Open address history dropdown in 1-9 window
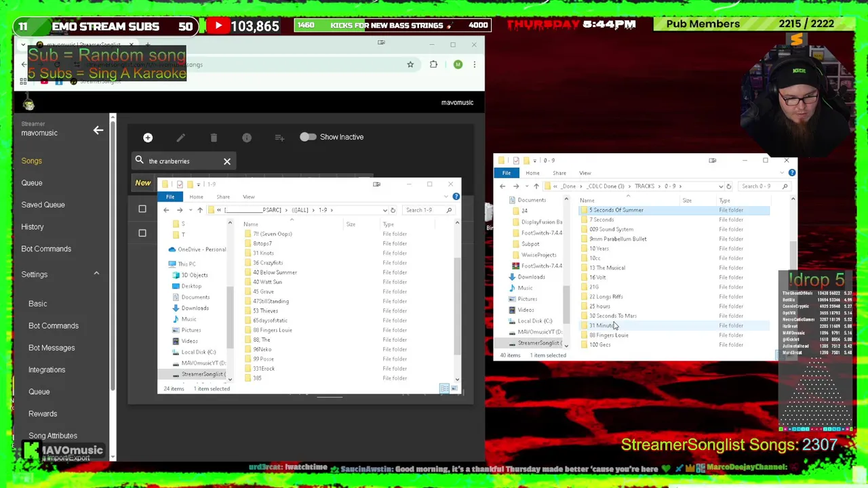 pyautogui.click(x=384, y=210)
